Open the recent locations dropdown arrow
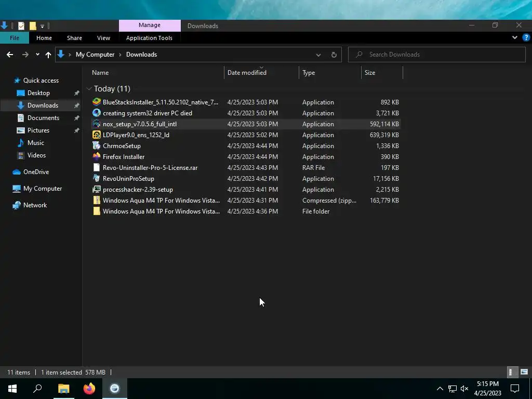The width and height of the screenshot is (532, 399). tap(37, 54)
